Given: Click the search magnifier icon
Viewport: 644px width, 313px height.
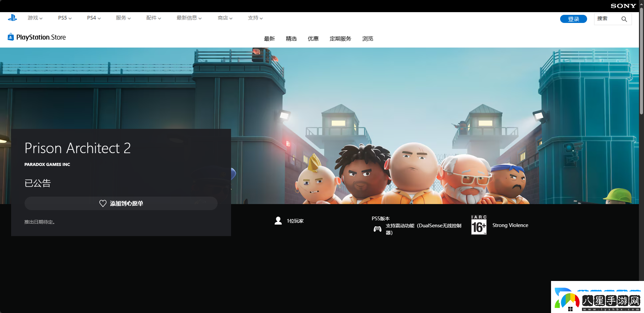Looking at the screenshot, I should click(x=624, y=19).
